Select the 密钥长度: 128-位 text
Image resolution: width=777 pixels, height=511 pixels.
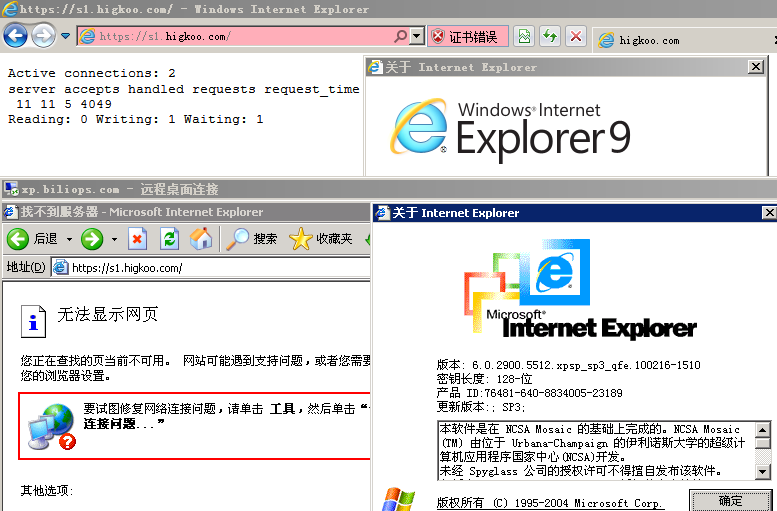click(x=484, y=379)
